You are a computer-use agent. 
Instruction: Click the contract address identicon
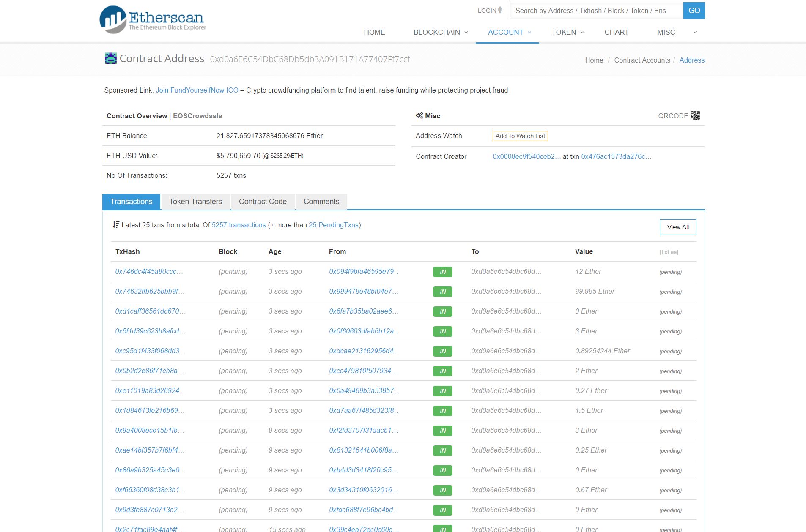pyautogui.click(x=110, y=58)
